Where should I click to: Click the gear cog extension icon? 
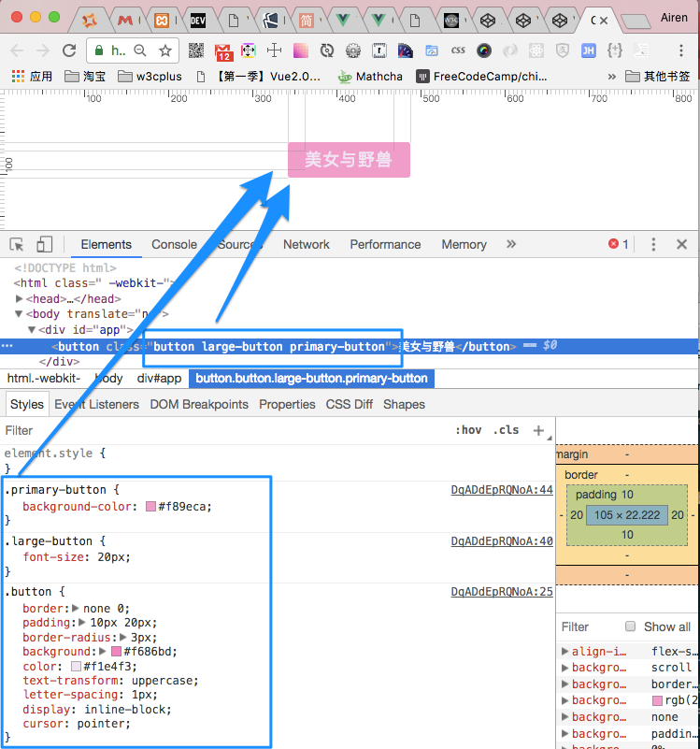pos(353,50)
